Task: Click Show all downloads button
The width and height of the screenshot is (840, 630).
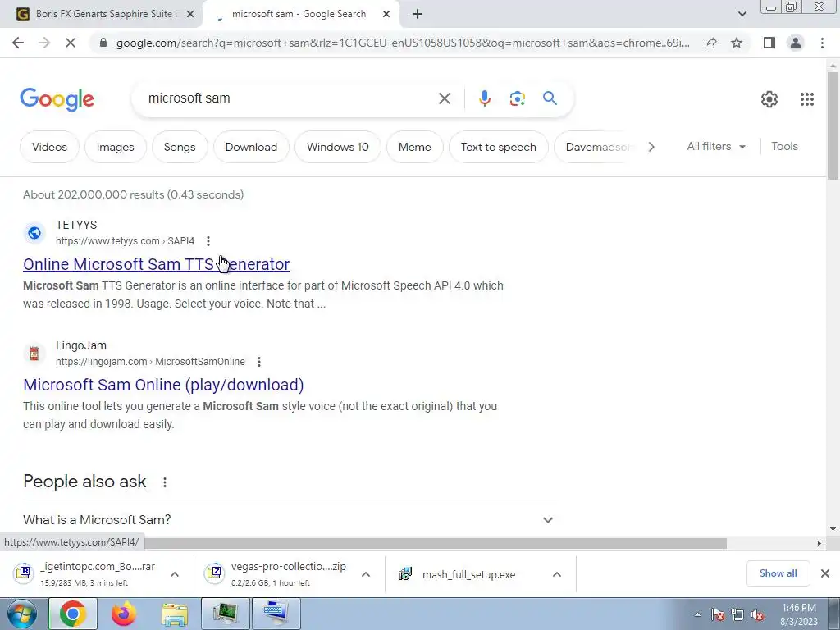Action: (778, 573)
